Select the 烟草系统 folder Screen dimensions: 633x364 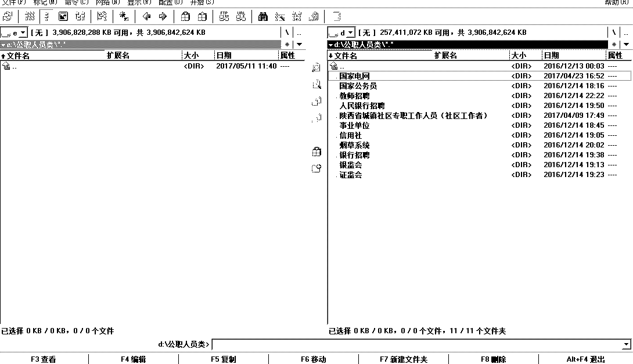pyautogui.click(x=480, y=145)
